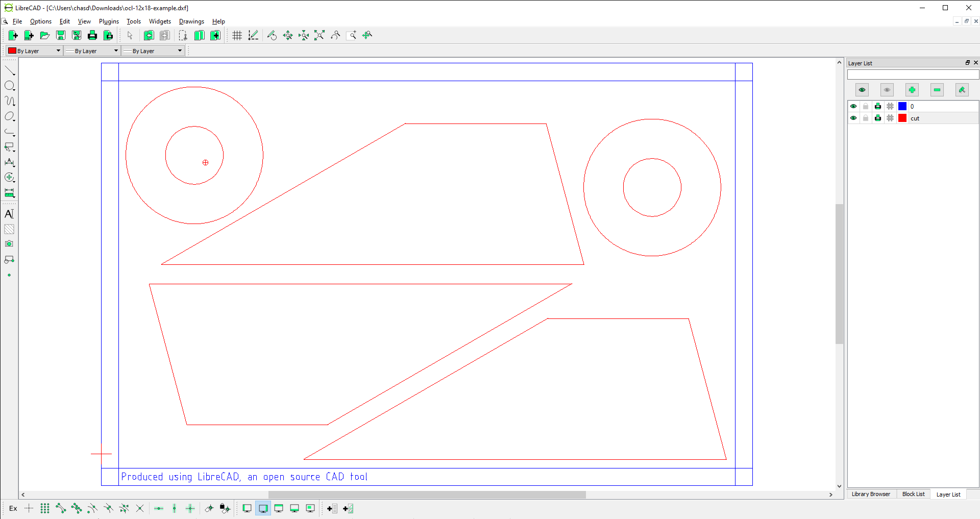This screenshot has width=980, height=519.
Task: Switch to the Block List tab
Action: click(x=913, y=494)
